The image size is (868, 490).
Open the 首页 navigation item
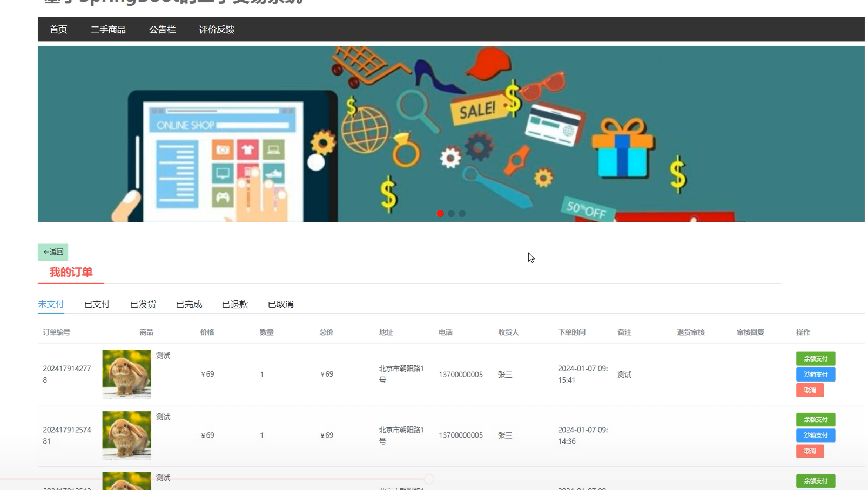(x=58, y=30)
